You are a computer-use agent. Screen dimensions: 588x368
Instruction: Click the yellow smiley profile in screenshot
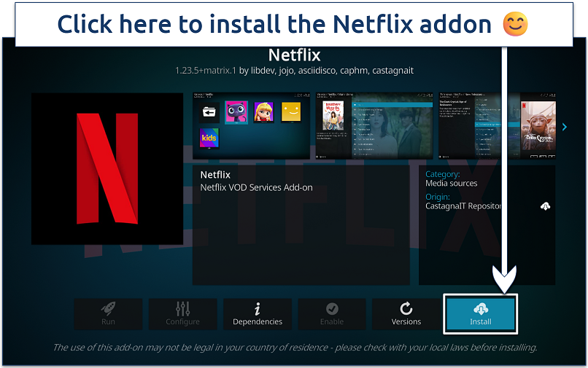coord(291,111)
